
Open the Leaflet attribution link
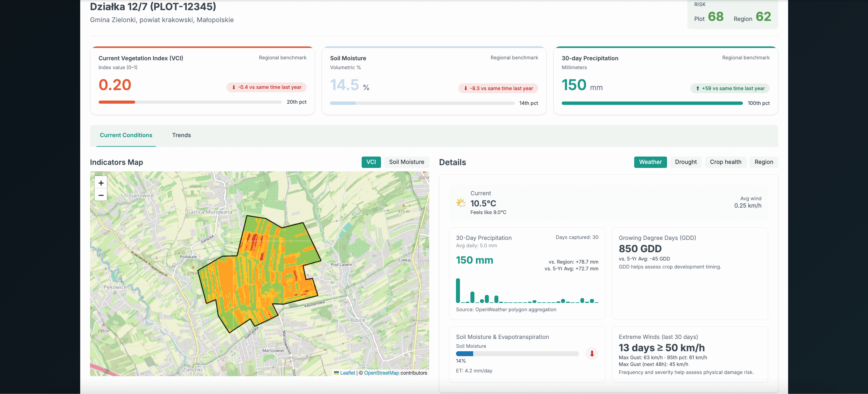(x=348, y=373)
